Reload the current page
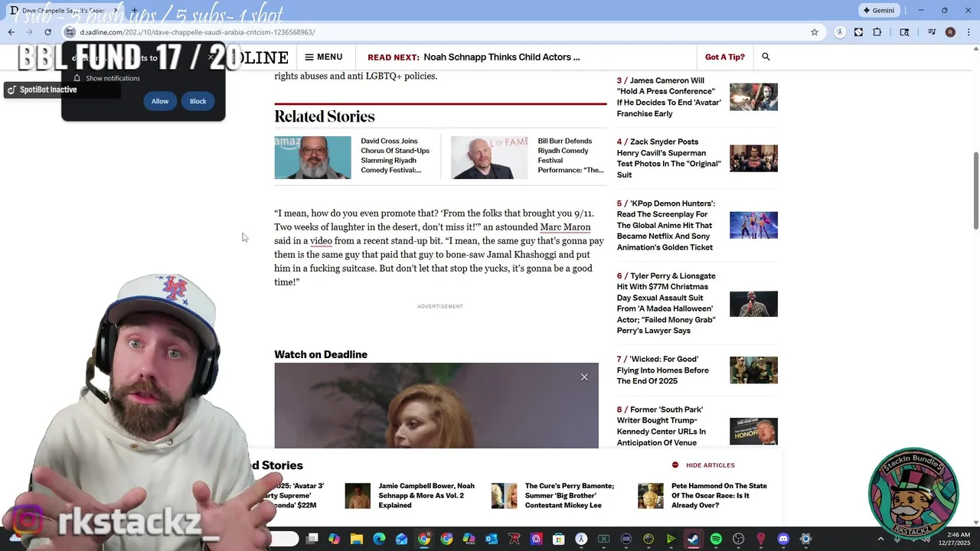The height and width of the screenshot is (551, 980). click(x=47, y=32)
